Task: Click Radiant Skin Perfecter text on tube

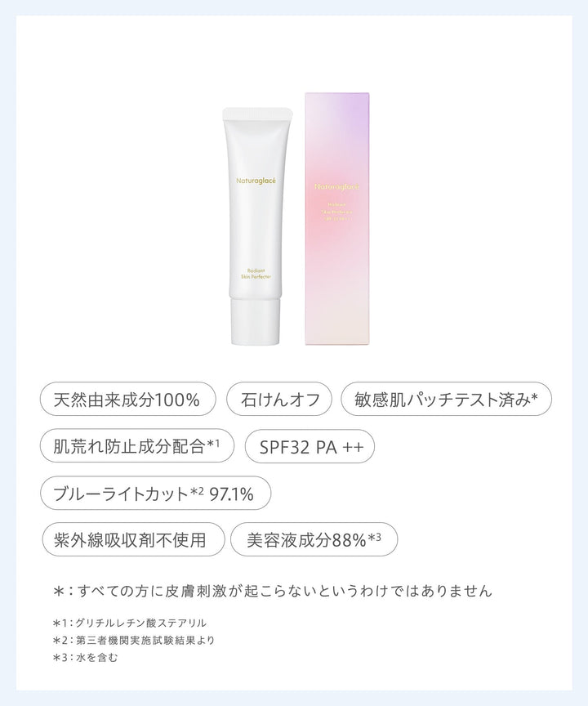Action: point(256,275)
